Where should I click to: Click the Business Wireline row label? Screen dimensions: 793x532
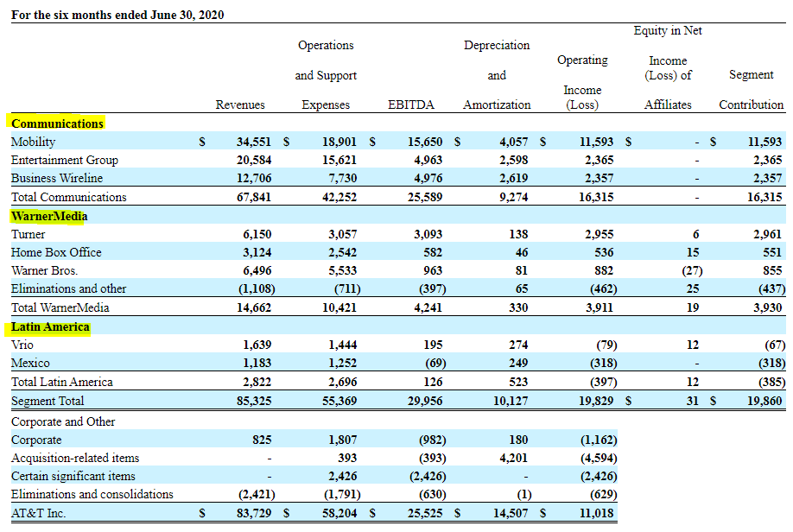tap(57, 178)
